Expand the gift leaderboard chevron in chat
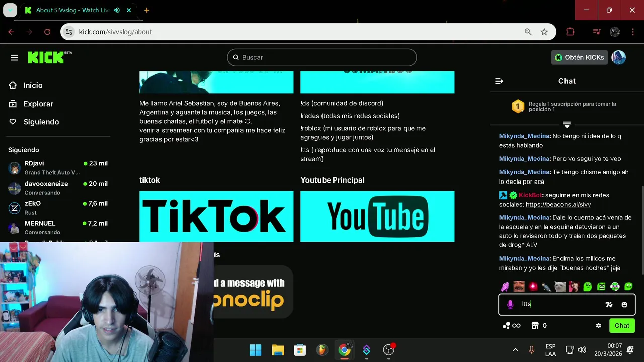This screenshot has width=644, height=362. point(567,124)
